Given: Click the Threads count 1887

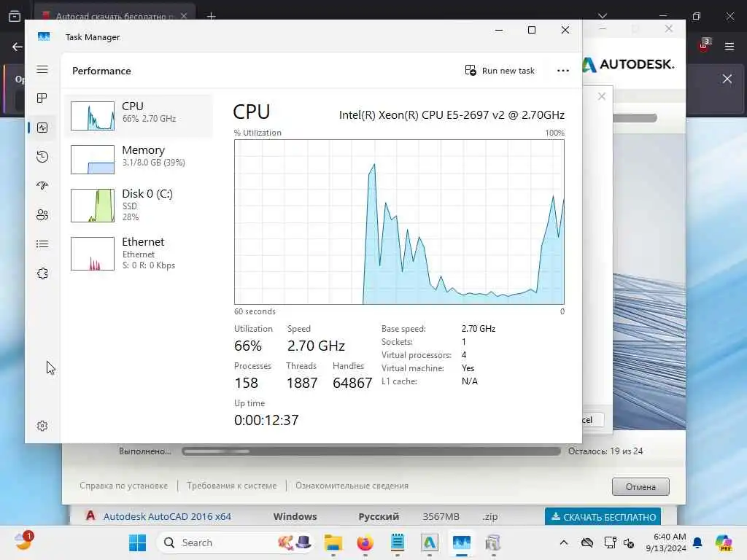Looking at the screenshot, I should pyautogui.click(x=302, y=383).
